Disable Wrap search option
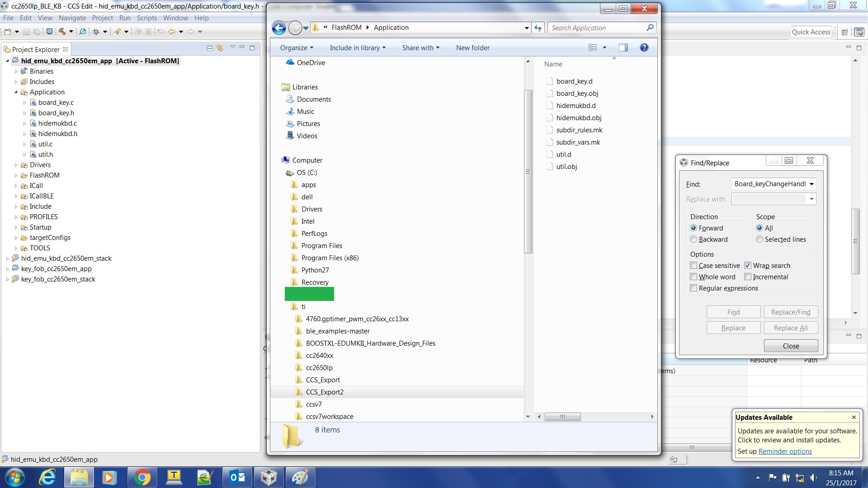The height and width of the screenshot is (488, 868). coord(748,265)
